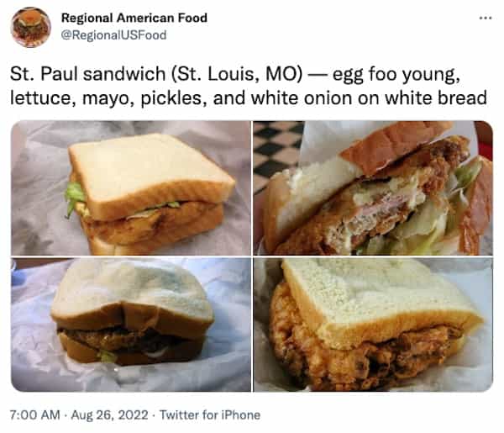Click the checkered tablecloth in top-right photo
Viewport: 504px width, 433px height.
point(276,151)
